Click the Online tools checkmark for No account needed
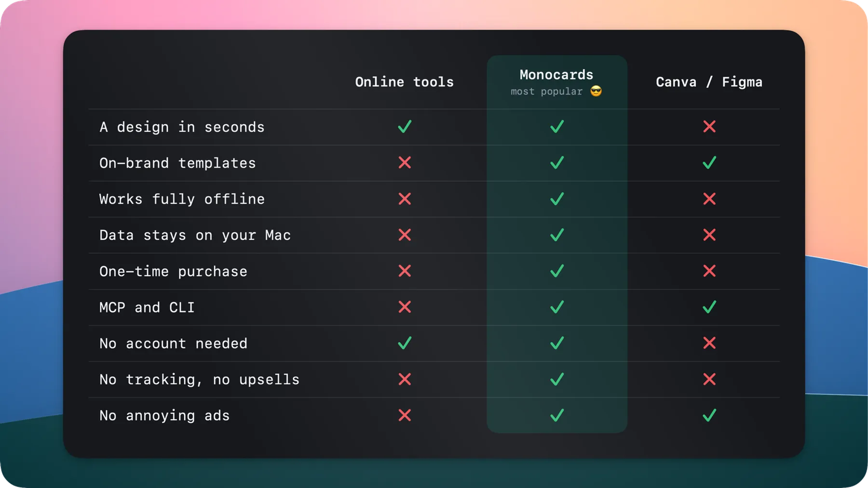 pyautogui.click(x=405, y=343)
